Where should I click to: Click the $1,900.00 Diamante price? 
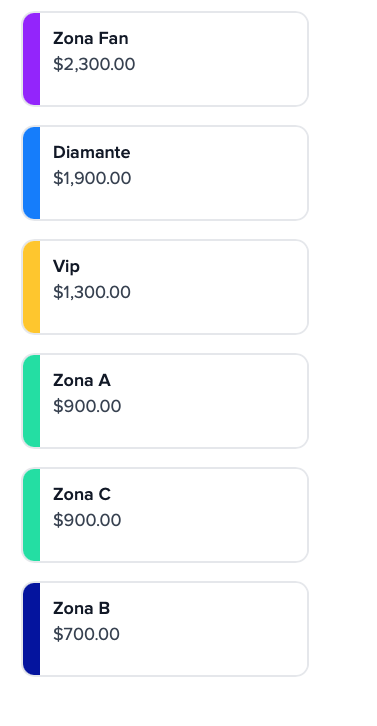click(x=92, y=178)
